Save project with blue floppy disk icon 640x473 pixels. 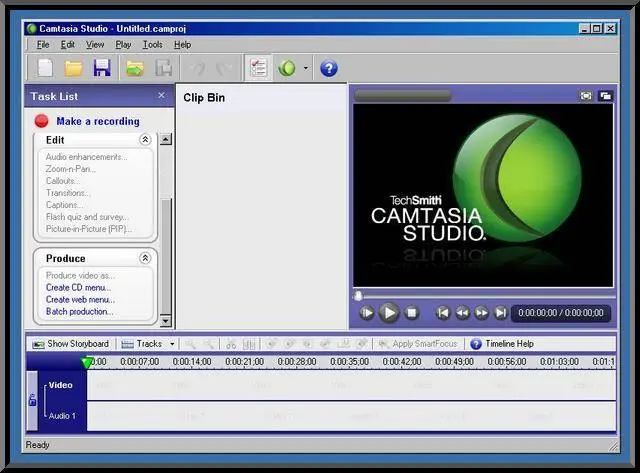tap(102, 68)
